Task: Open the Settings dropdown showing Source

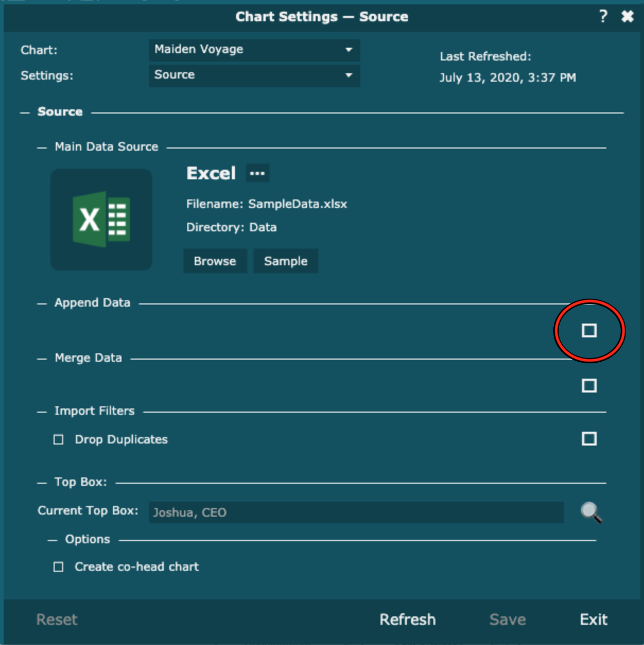Action: coord(254,75)
